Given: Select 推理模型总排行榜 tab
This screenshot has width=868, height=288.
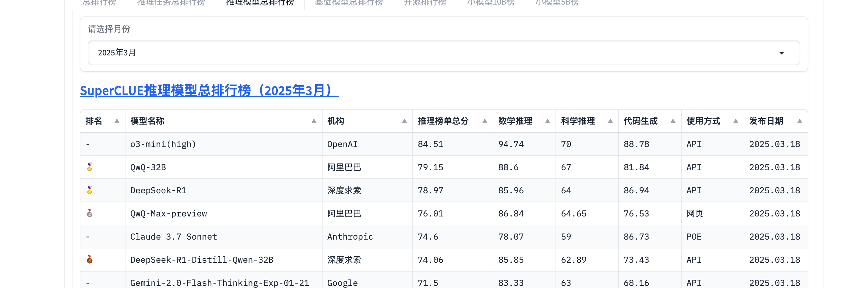Looking at the screenshot, I should click(260, 3).
